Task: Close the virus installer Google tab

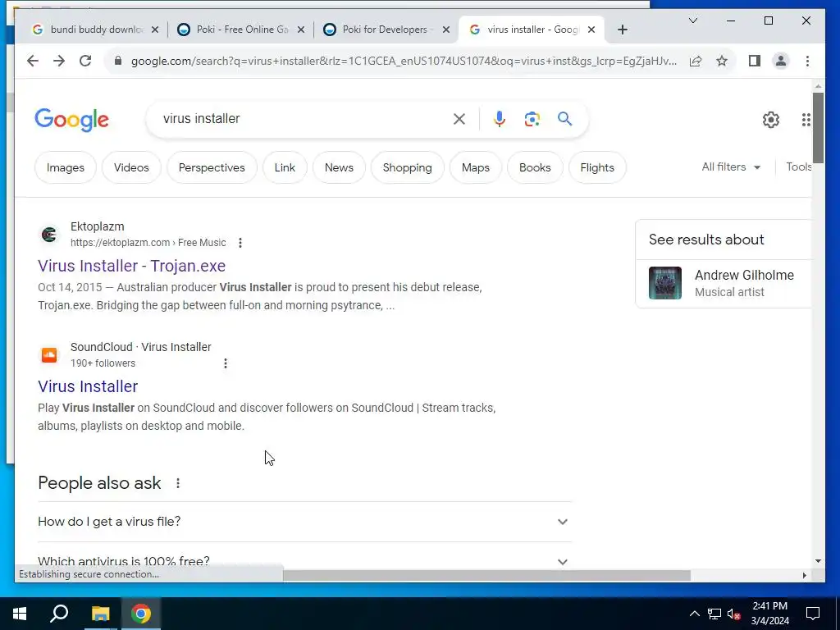Action: [591, 30]
